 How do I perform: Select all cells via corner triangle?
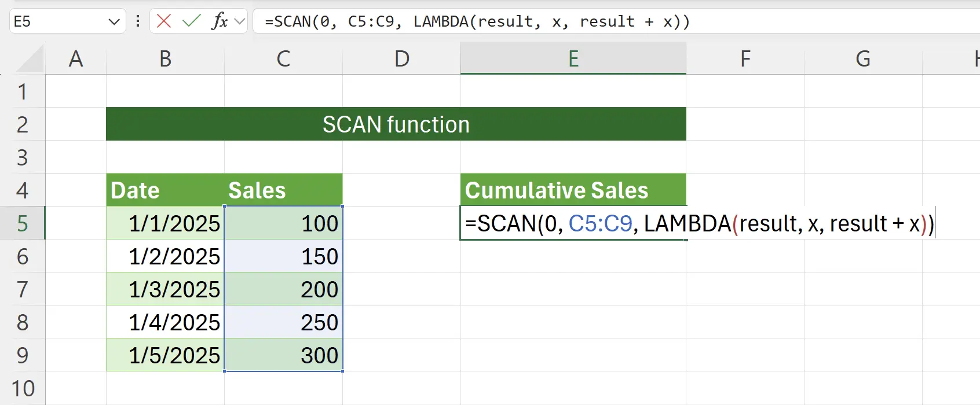[29, 58]
